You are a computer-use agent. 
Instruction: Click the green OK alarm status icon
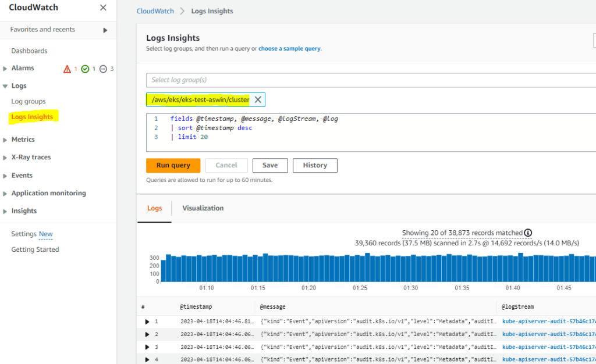[x=85, y=69]
